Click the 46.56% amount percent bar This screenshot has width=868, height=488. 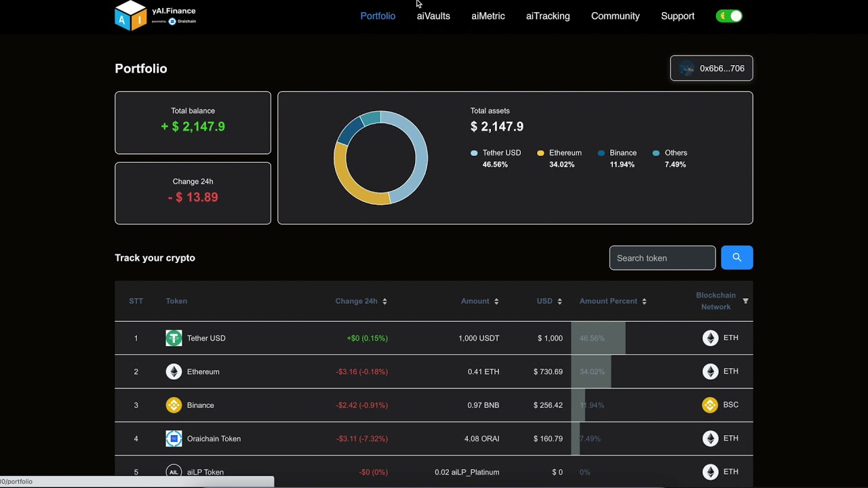(598, 338)
